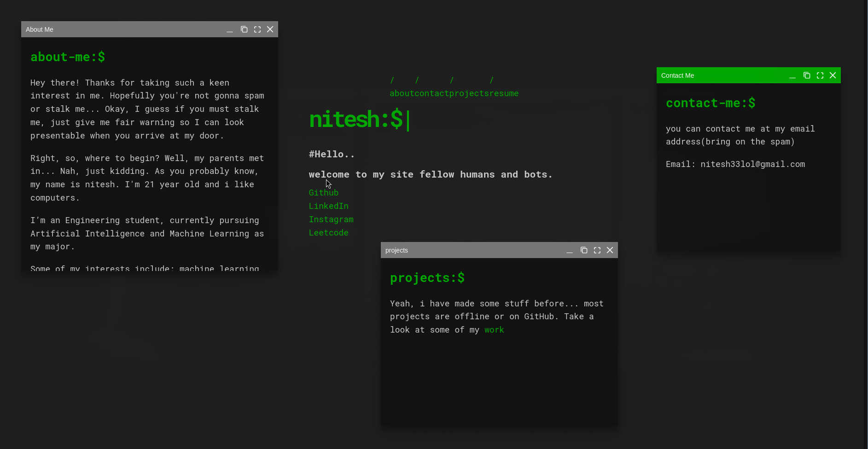
Task: Maximize the Contact Me window
Action: [820, 75]
